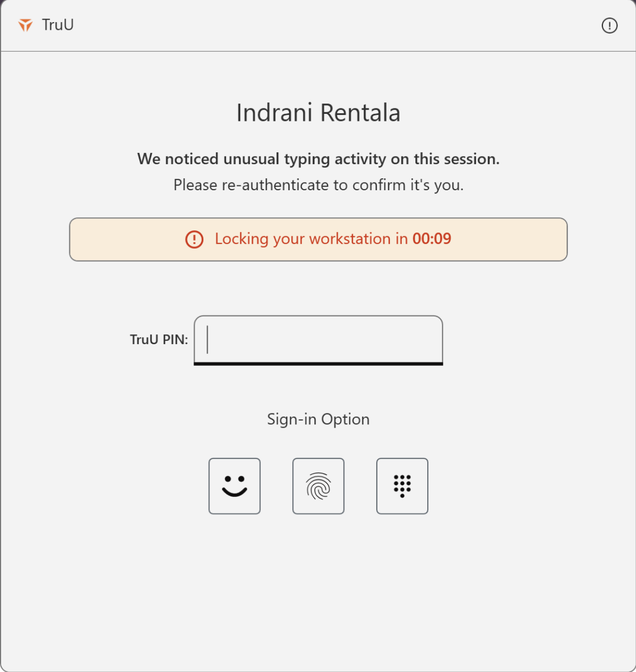Click the TruU logo icon
The width and height of the screenshot is (636, 672).
25,25
